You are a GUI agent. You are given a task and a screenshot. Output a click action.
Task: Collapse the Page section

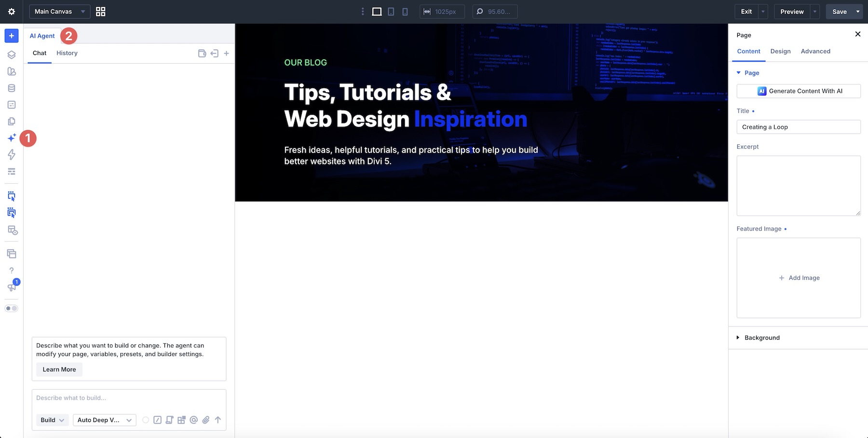pos(748,73)
